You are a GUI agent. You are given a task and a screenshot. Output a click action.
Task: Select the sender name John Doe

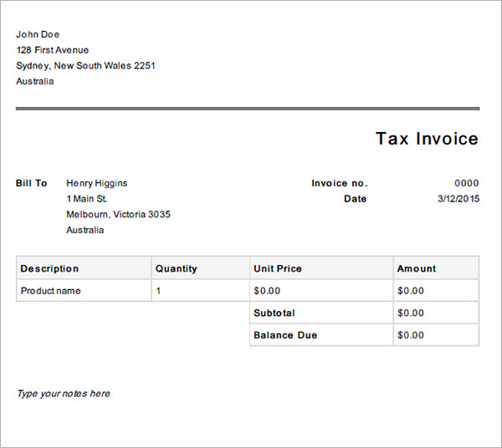tap(38, 34)
